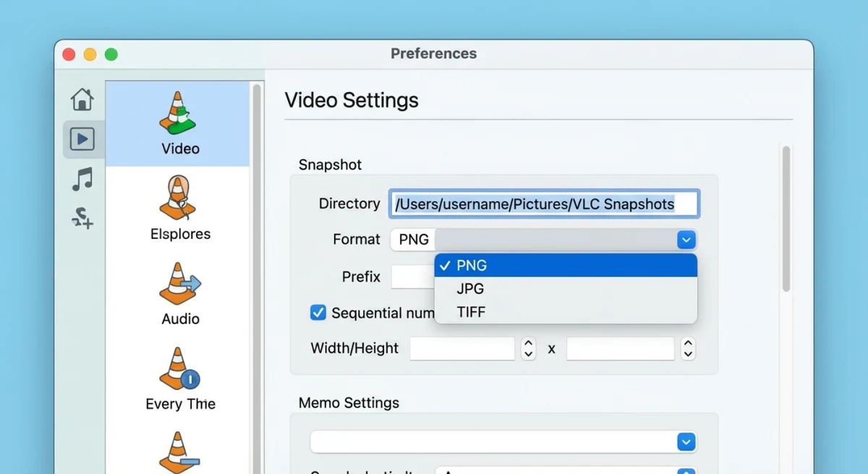868x474 pixels.
Task: Click the Prefix text field
Action: 413,276
